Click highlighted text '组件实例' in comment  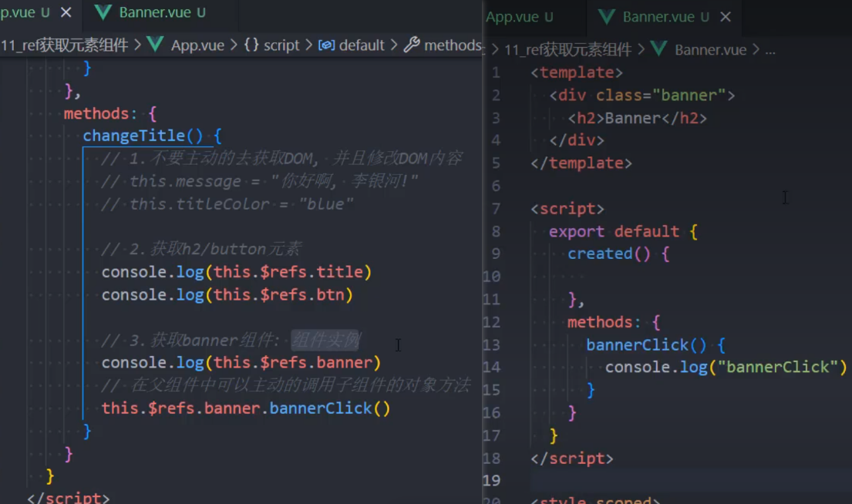pos(325,341)
